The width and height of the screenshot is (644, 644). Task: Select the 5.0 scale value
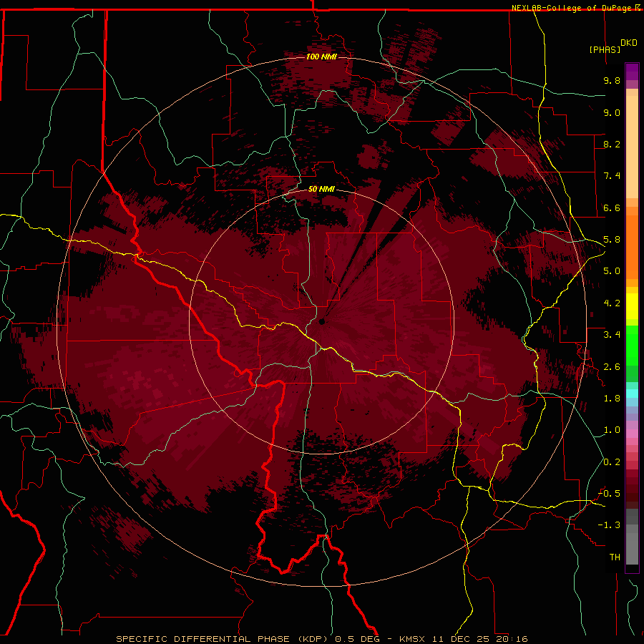612,271
